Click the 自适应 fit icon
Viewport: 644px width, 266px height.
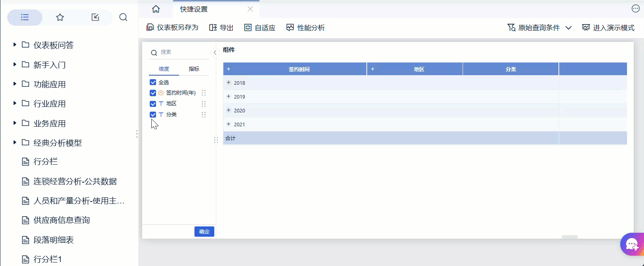[248, 27]
